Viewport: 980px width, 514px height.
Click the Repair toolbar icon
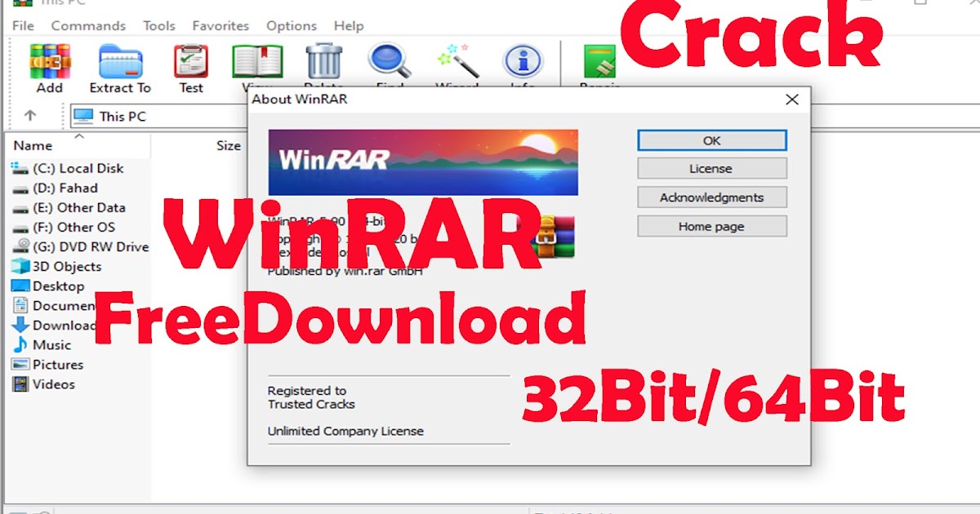point(600,60)
